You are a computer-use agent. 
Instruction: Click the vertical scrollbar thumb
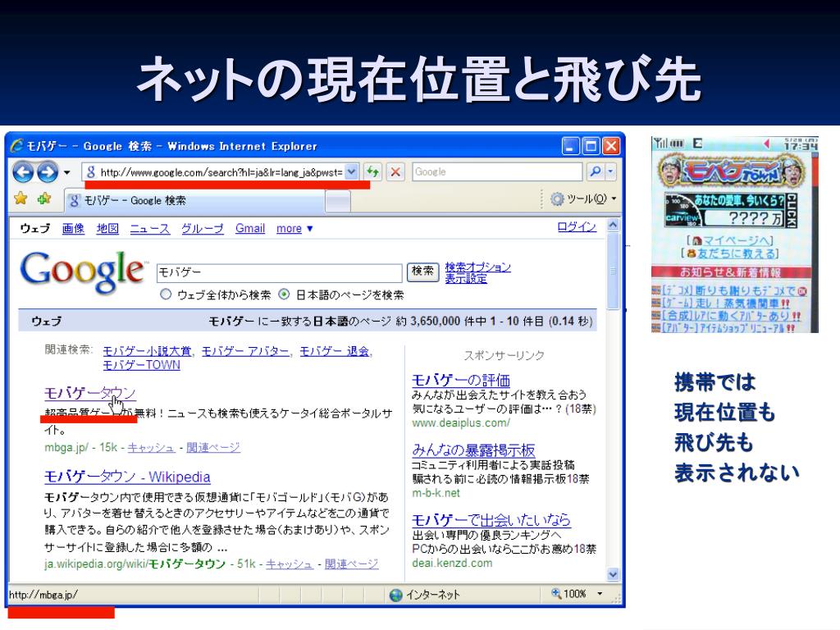614,271
